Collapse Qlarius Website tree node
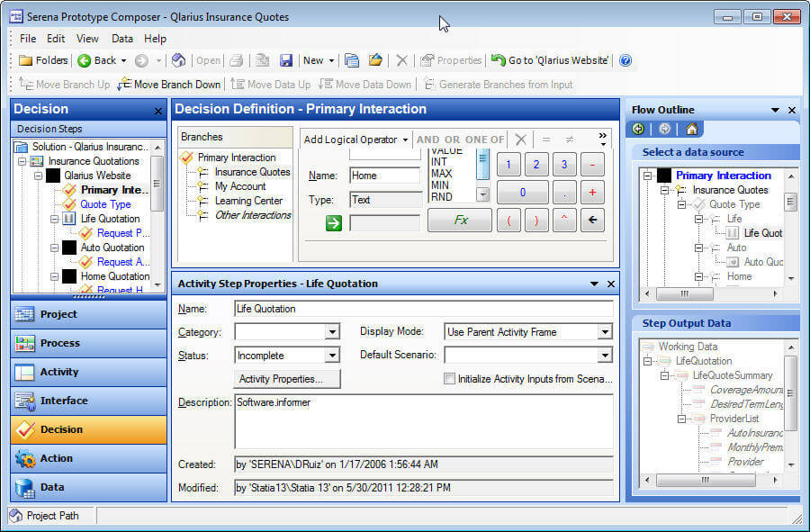The height and width of the screenshot is (532, 810). 38,176
